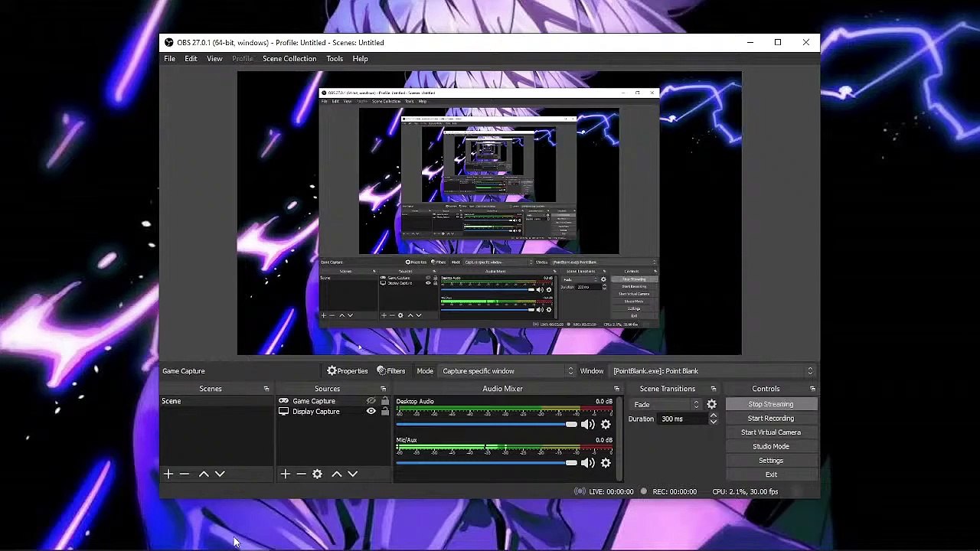Open the Fade transition dropdown
The width and height of the screenshot is (980, 551).
(x=665, y=404)
